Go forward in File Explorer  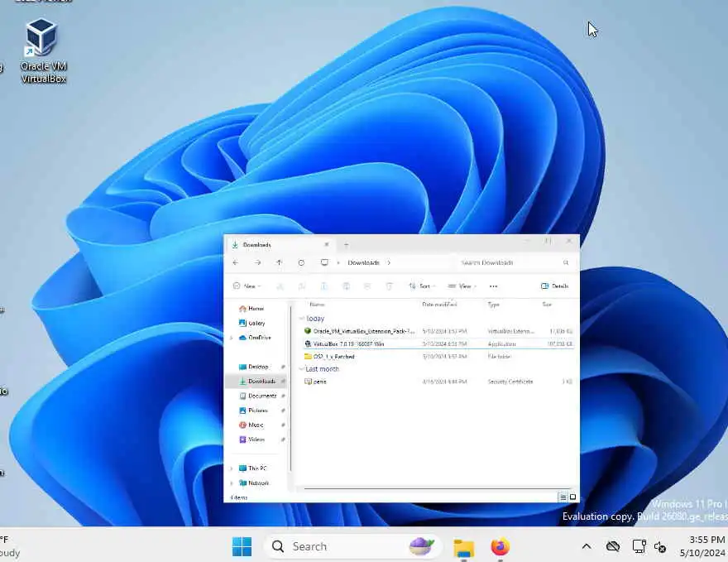click(257, 262)
